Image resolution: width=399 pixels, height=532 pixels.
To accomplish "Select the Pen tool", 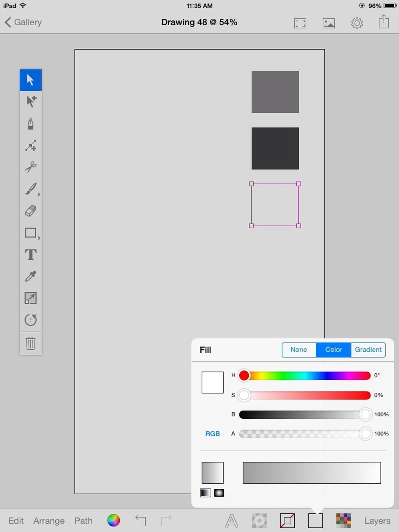I will pyautogui.click(x=31, y=123).
